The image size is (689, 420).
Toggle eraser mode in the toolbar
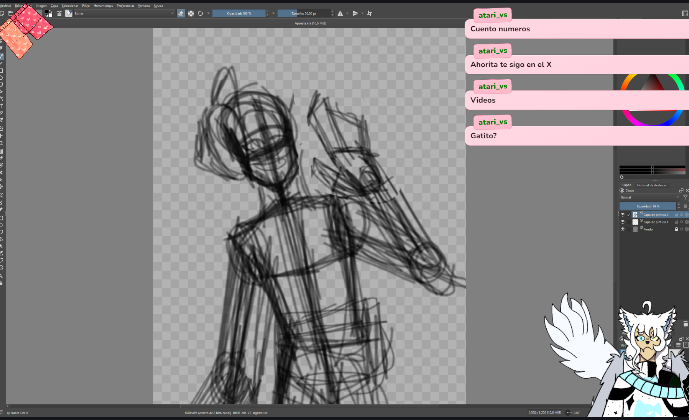pyautogui.click(x=181, y=14)
